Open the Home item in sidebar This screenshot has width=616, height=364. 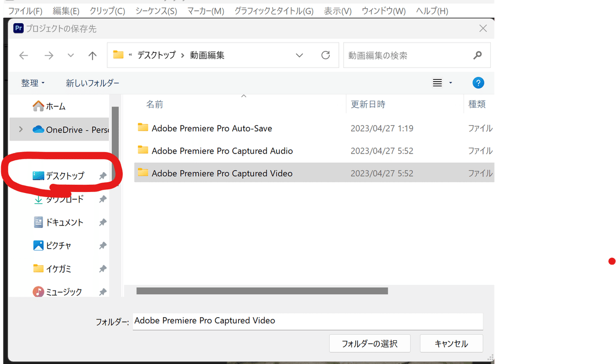tap(55, 106)
